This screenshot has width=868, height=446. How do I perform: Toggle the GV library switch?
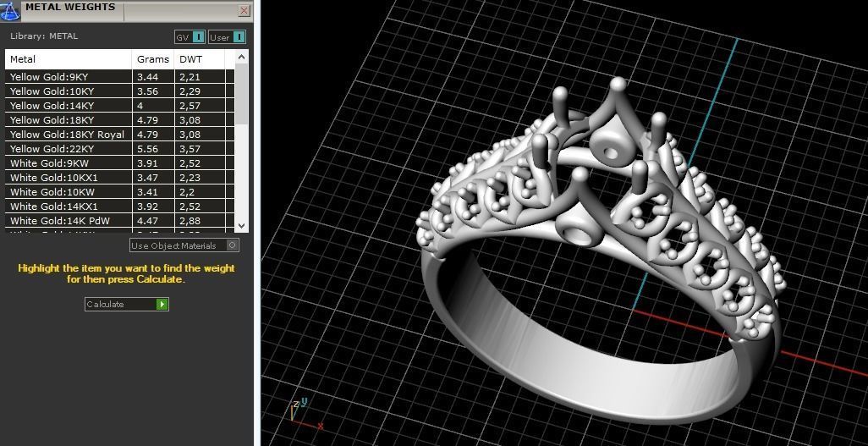(x=190, y=37)
